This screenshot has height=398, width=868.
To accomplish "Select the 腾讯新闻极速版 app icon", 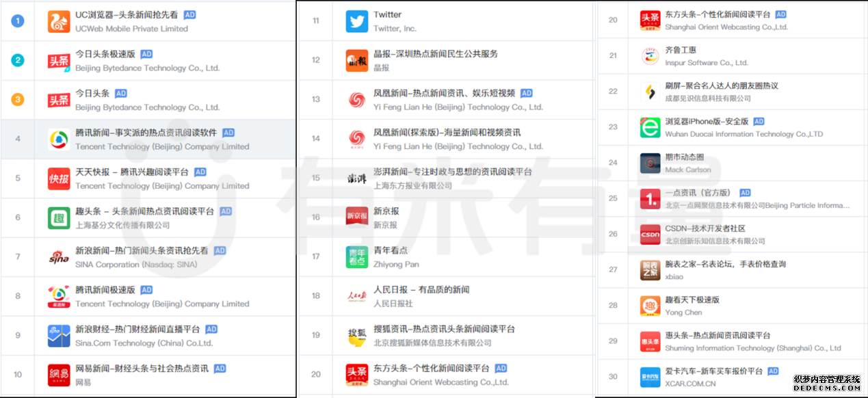I will coord(59,297).
